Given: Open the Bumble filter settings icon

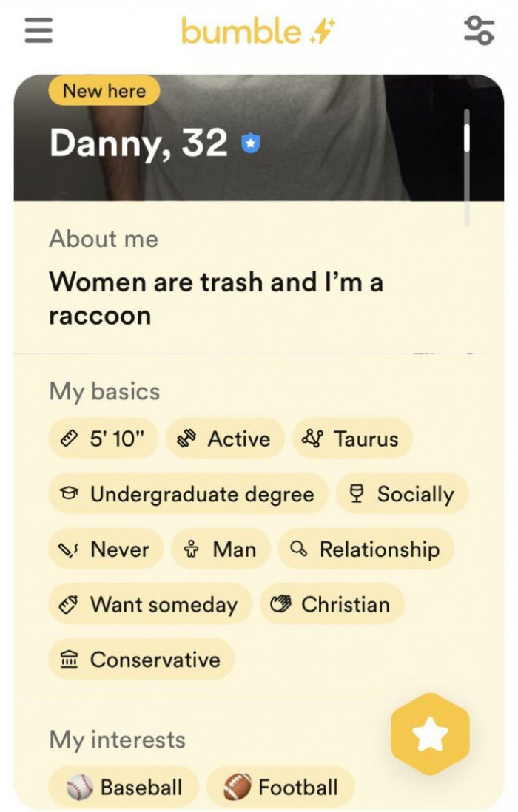Looking at the screenshot, I should (x=481, y=30).
